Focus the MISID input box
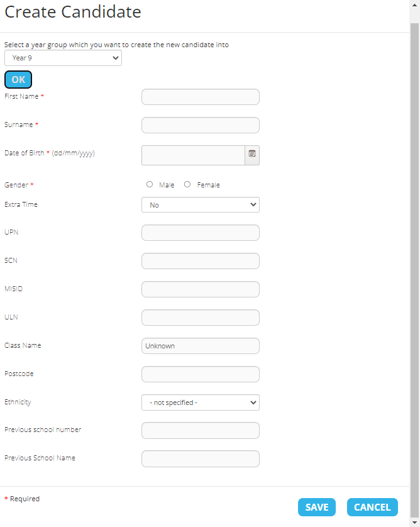Image resolution: width=420 pixels, height=527 pixels. tap(201, 289)
